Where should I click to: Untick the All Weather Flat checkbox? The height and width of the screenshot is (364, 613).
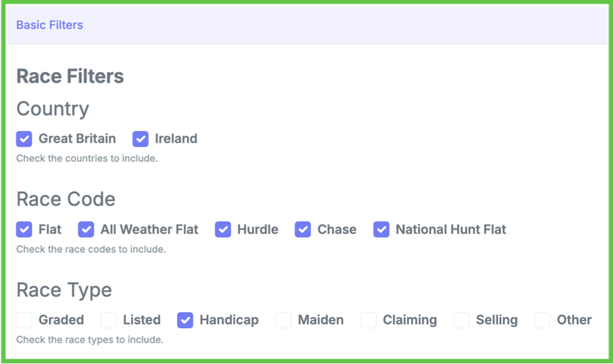[86, 229]
